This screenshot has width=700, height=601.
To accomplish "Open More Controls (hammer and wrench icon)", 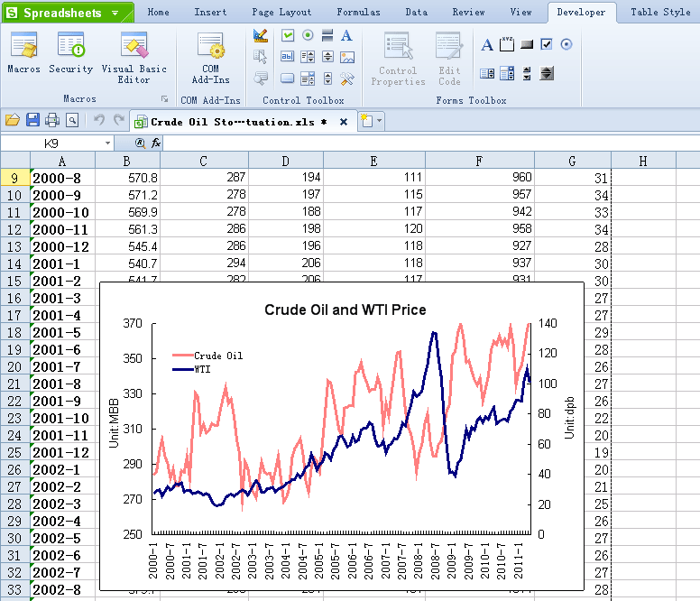I will (x=347, y=79).
